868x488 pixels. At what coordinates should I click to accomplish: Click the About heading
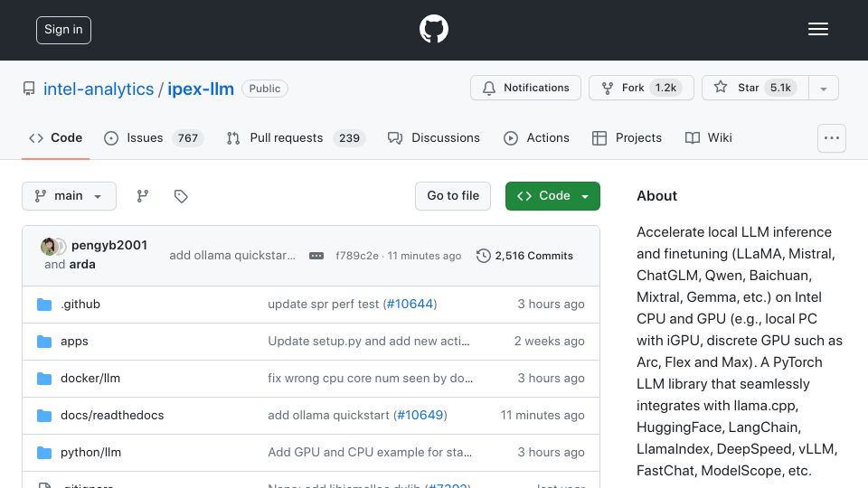coord(656,196)
